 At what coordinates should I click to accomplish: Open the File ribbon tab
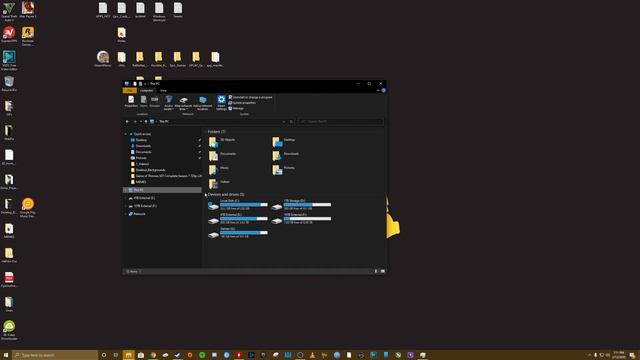[129, 90]
